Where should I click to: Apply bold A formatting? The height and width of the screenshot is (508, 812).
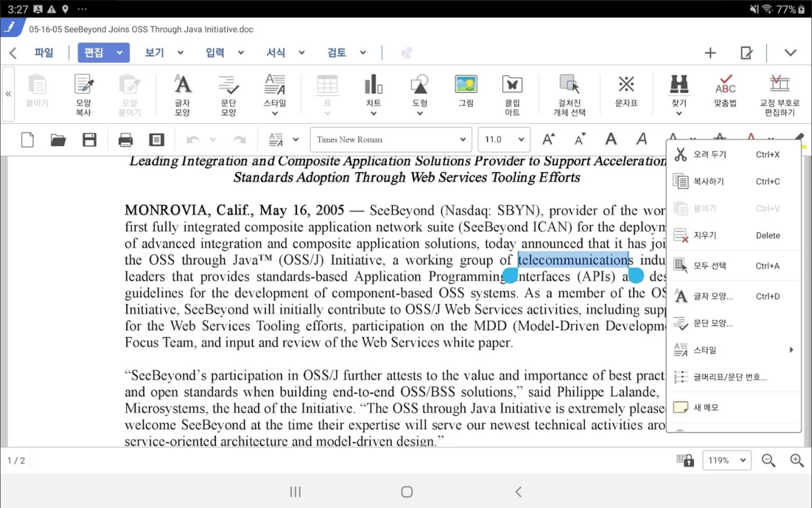point(611,139)
